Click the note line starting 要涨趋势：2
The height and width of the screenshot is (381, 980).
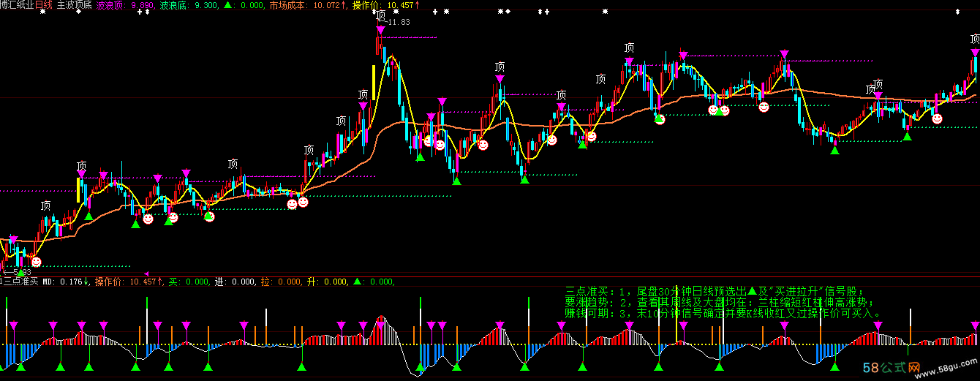(x=720, y=302)
